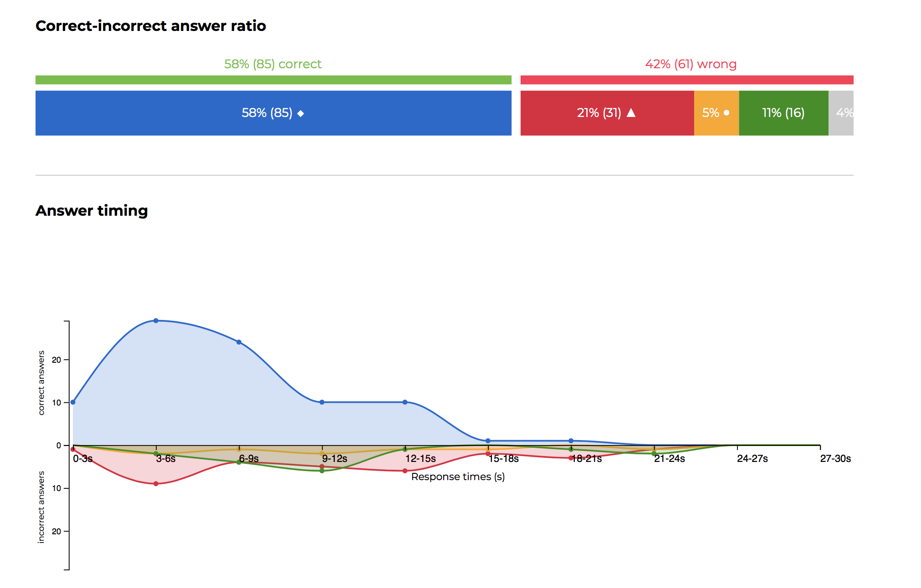Select the grey 4% answer segment
The height and width of the screenshot is (588, 921).
pos(841,113)
